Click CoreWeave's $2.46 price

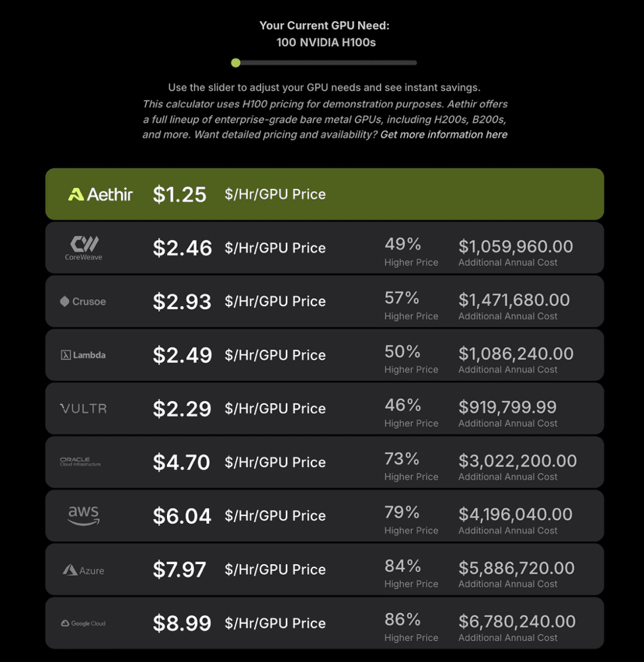(x=183, y=248)
